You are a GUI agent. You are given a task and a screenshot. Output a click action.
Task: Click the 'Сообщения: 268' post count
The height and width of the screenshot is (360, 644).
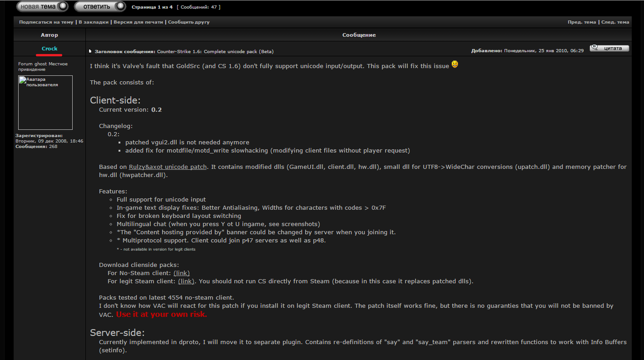click(36, 147)
